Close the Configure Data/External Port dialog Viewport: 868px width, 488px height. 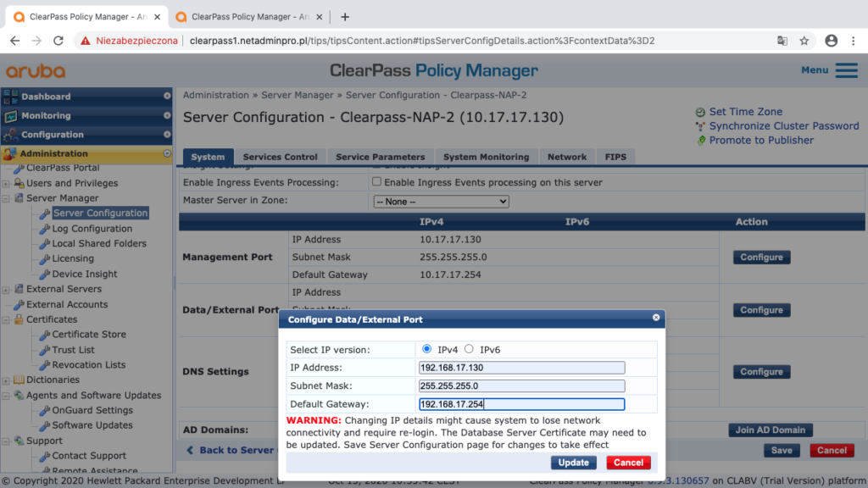pyautogui.click(x=656, y=318)
